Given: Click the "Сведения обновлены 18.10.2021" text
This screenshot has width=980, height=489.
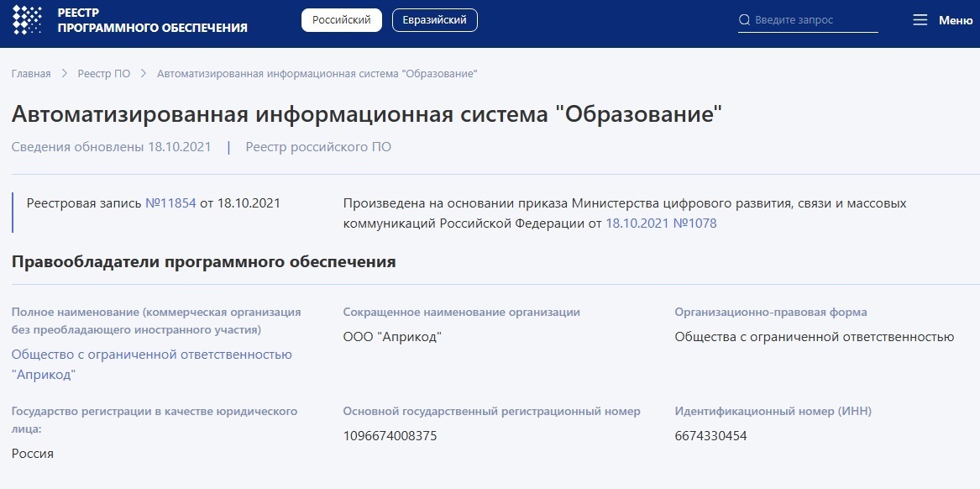Looking at the screenshot, I should 111,146.
